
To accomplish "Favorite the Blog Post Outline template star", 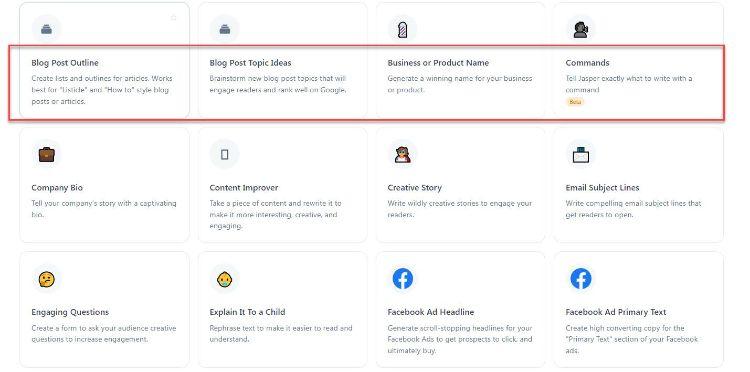I will pos(174,18).
